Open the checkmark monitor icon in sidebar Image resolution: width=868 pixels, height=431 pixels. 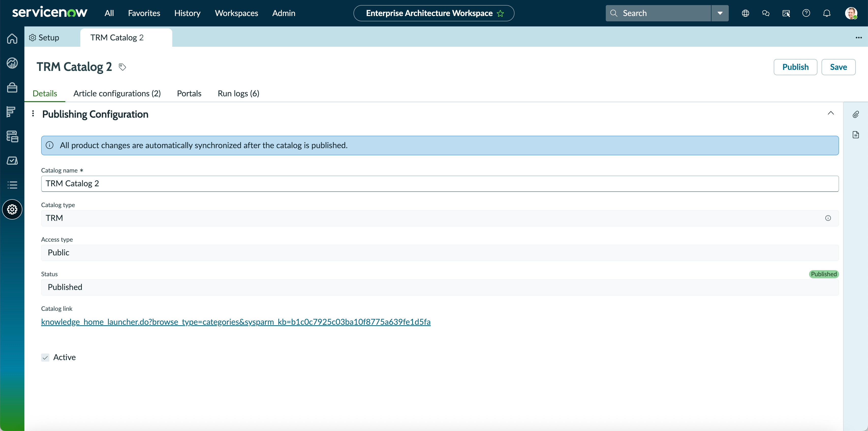(12, 161)
